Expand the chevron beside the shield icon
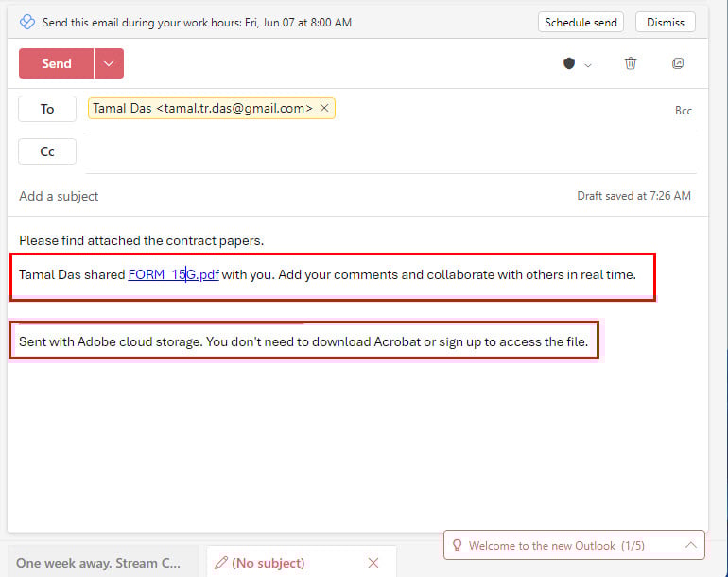 click(x=588, y=65)
